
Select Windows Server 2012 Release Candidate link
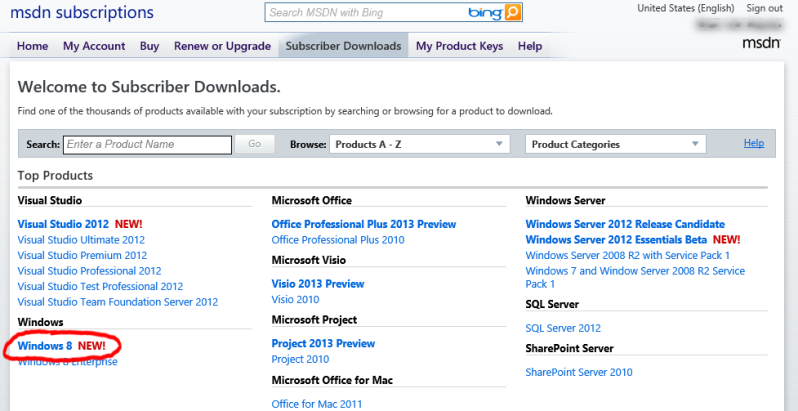point(624,224)
